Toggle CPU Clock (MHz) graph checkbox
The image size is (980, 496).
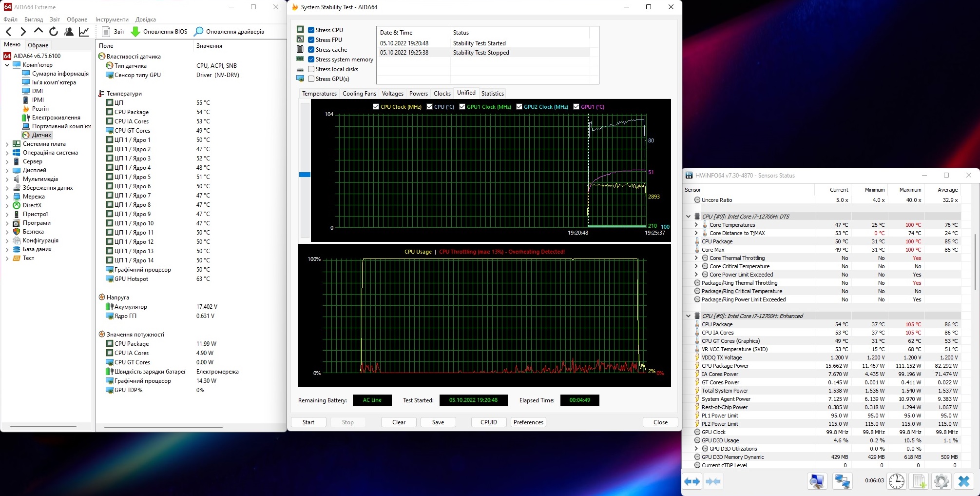click(x=376, y=106)
